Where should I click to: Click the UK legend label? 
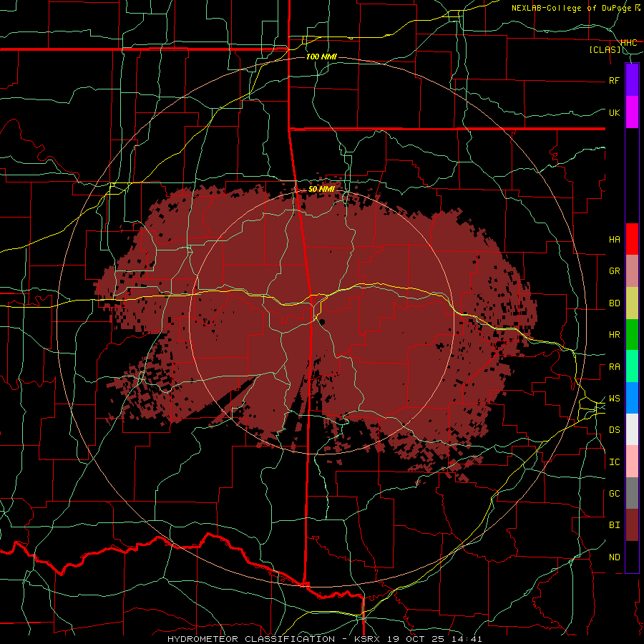[615, 112]
